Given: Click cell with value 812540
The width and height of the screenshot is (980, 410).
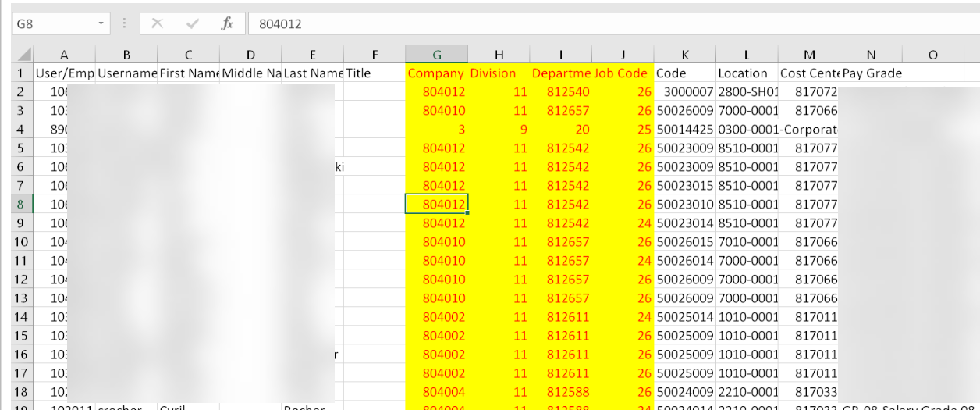Looking at the screenshot, I should pyautogui.click(x=560, y=91).
